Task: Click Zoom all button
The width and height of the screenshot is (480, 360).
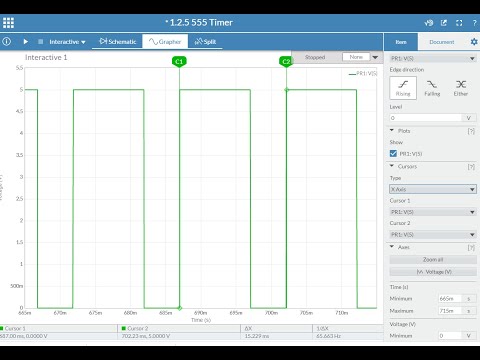Action: 433,259
